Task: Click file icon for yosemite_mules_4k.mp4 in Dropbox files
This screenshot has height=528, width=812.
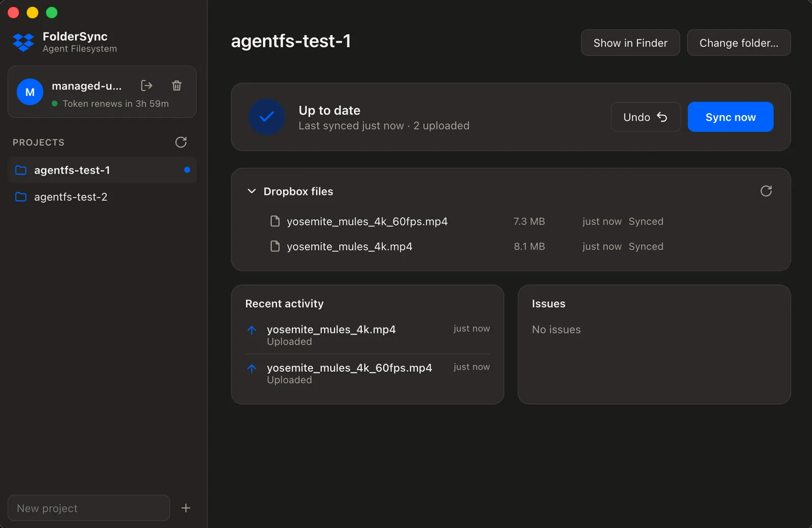Action: (x=275, y=246)
